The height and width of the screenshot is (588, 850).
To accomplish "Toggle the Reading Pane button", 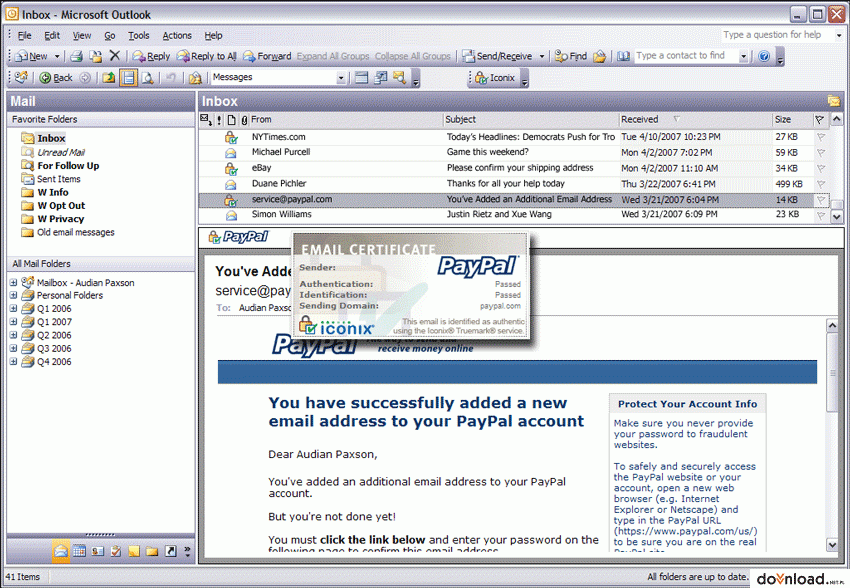I will [128, 77].
